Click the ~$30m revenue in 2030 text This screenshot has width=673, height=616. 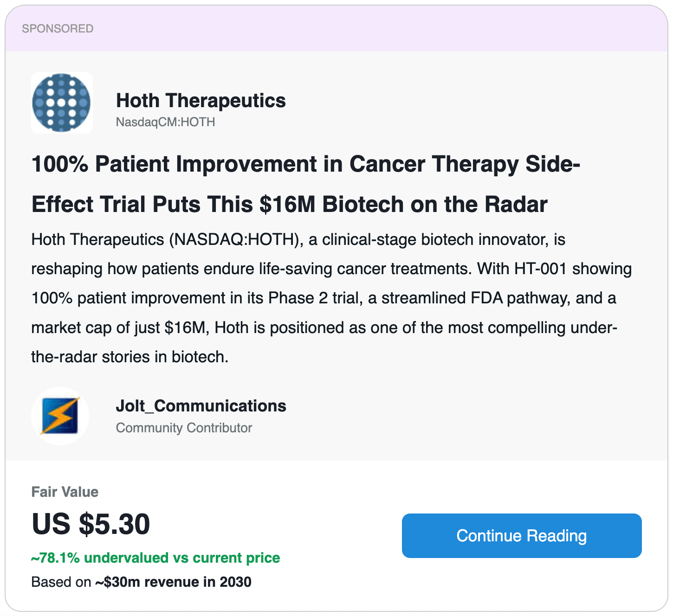[173, 582]
